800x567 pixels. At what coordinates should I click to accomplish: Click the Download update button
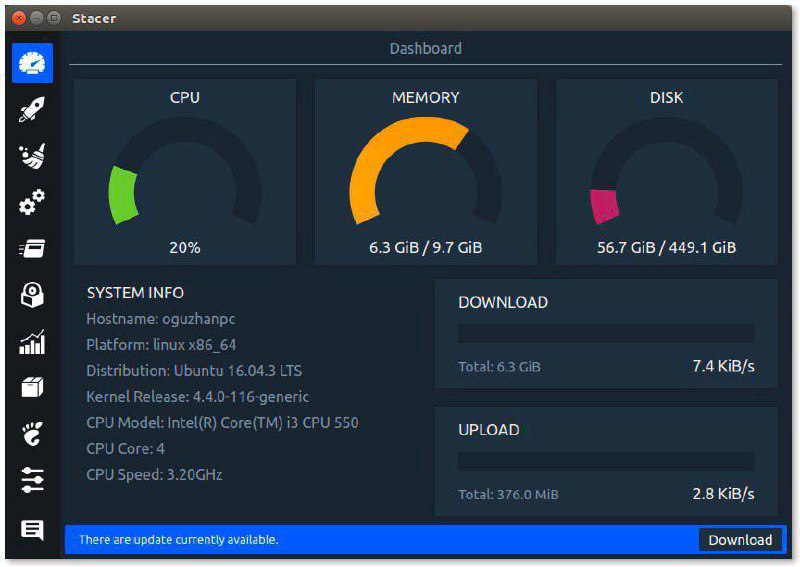740,540
